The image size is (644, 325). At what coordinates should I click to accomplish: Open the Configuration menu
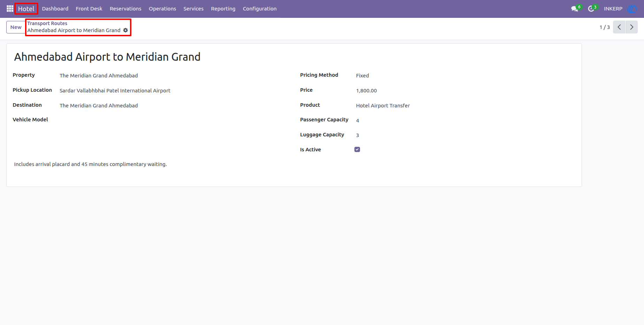(260, 9)
